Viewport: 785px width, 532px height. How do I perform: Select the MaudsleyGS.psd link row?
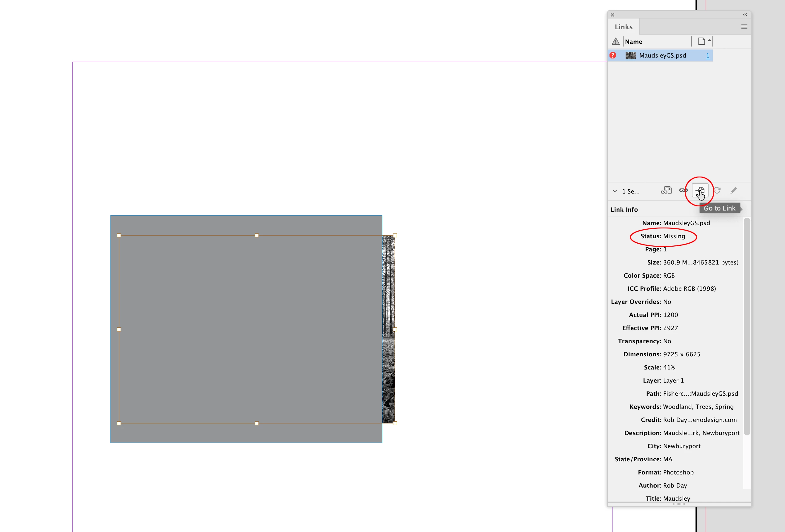point(662,56)
